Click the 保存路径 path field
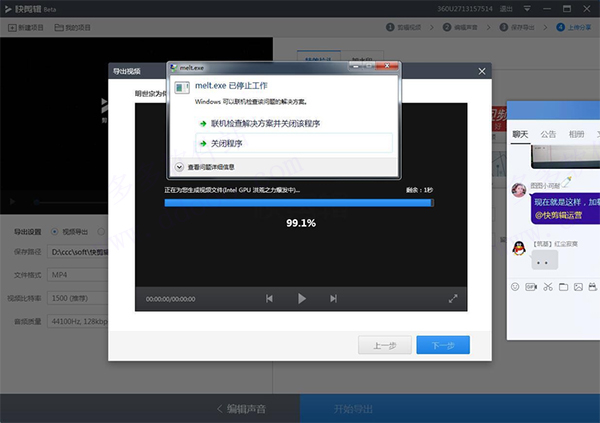The height and width of the screenshot is (423, 600). pyautogui.click(x=78, y=252)
